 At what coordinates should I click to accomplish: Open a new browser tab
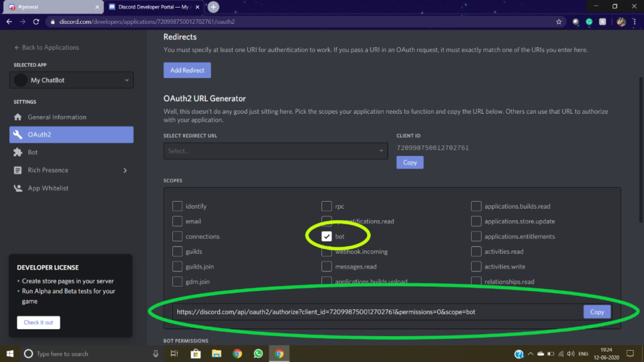(x=213, y=7)
